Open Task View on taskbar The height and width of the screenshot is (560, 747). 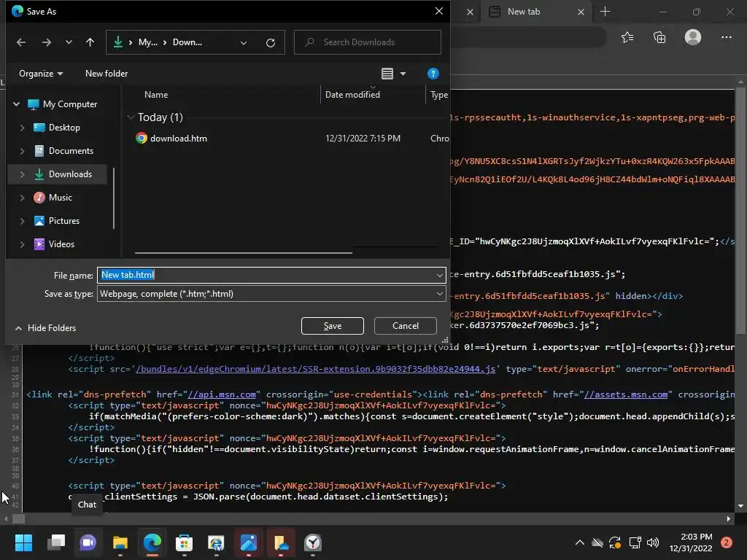point(56,542)
